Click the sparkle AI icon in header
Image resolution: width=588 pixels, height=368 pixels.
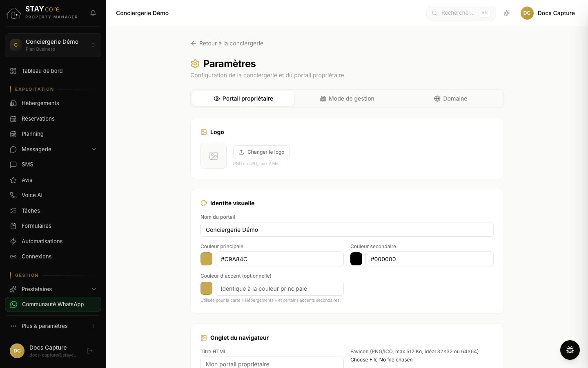[507, 13]
